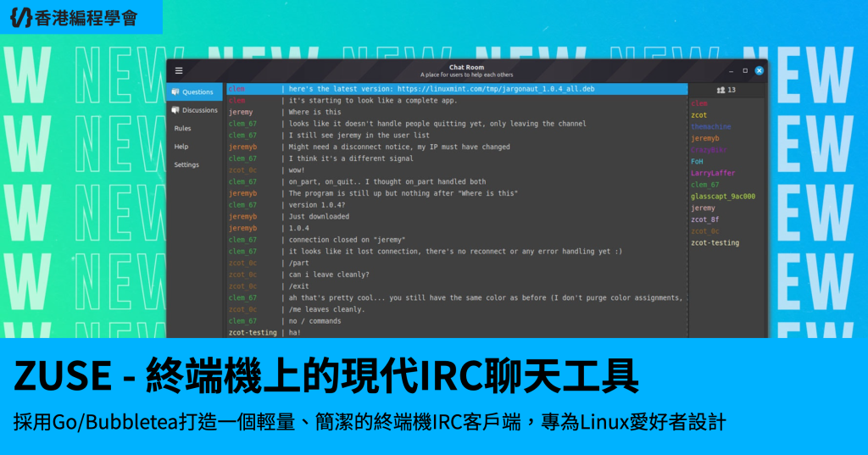Image resolution: width=868 pixels, height=455 pixels.
Task: Click the Discussions chat bubble icon
Action: pos(175,110)
